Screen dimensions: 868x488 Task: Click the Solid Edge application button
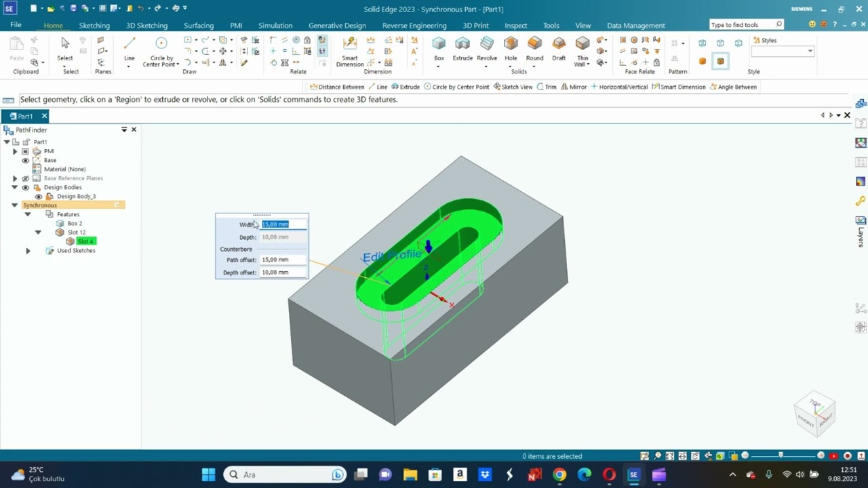pos(9,9)
